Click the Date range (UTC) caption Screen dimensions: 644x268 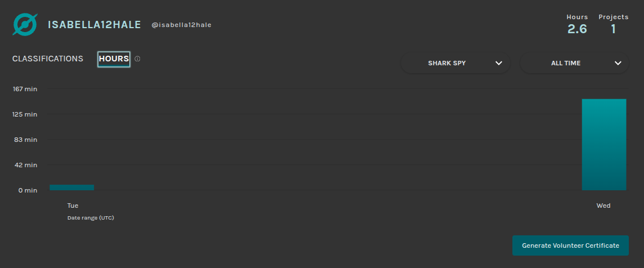[91, 217]
